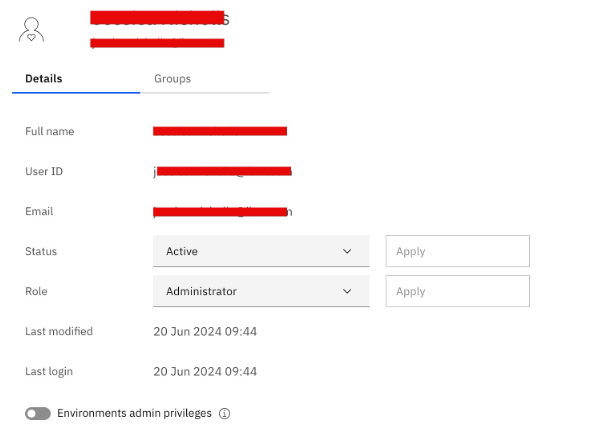Click the redacted Full name value
Screen dimensions: 590x448
pos(220,131)
